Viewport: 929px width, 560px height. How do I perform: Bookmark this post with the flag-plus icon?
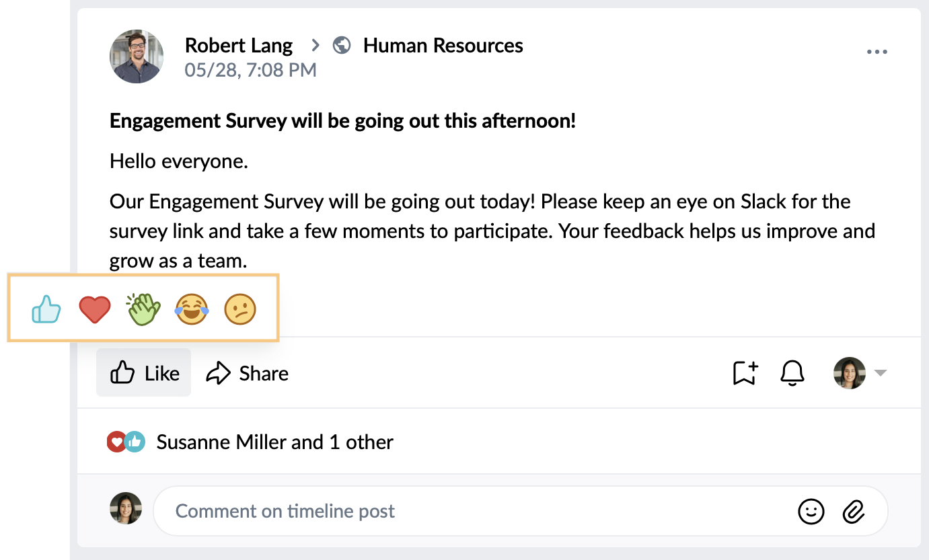(745, 373)
